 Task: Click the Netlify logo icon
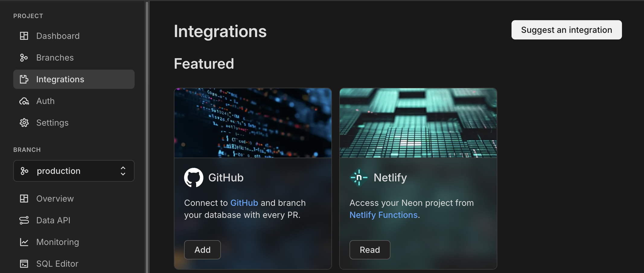pos(359,177)
